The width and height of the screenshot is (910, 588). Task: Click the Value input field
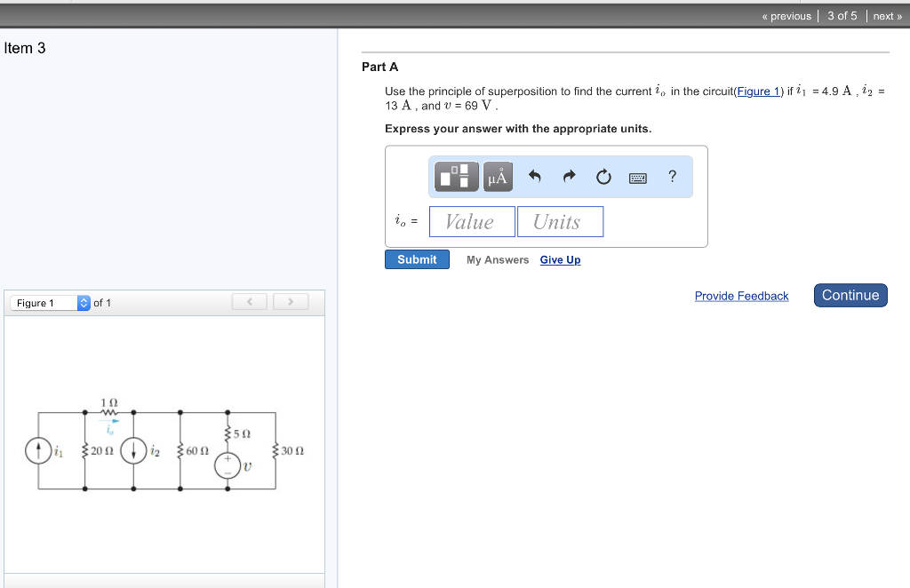(x=471, y=221)
